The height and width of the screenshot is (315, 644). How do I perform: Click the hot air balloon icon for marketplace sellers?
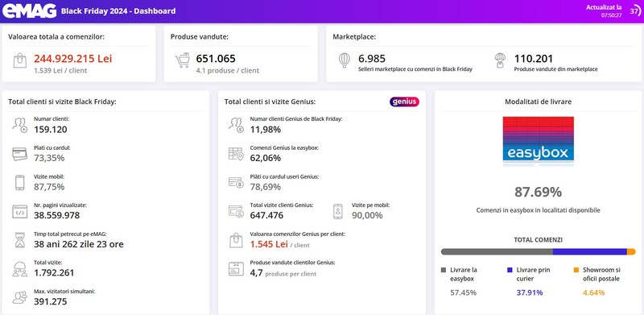point(345,60)
